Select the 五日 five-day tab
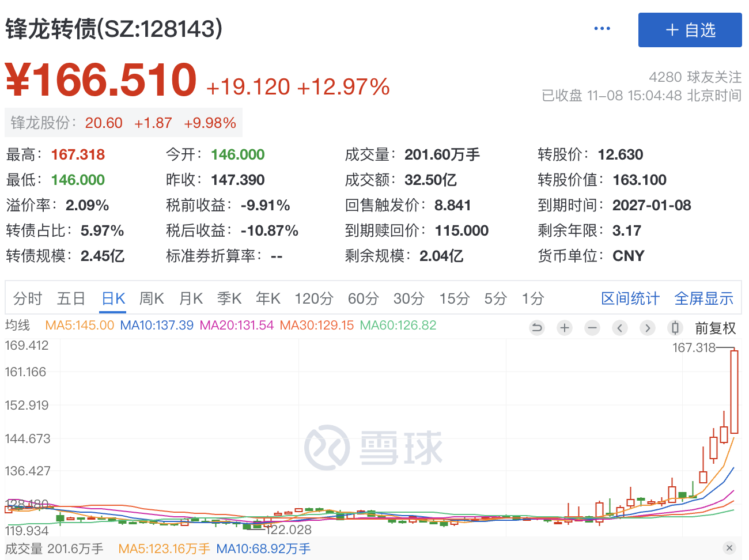The width and height of the screenshot is (749, 560). tap(71, 298)
